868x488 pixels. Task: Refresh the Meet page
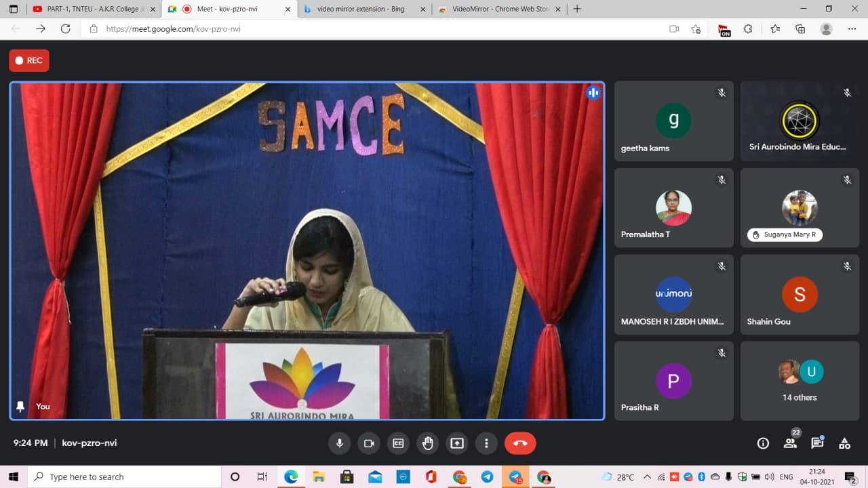(65, 29)
